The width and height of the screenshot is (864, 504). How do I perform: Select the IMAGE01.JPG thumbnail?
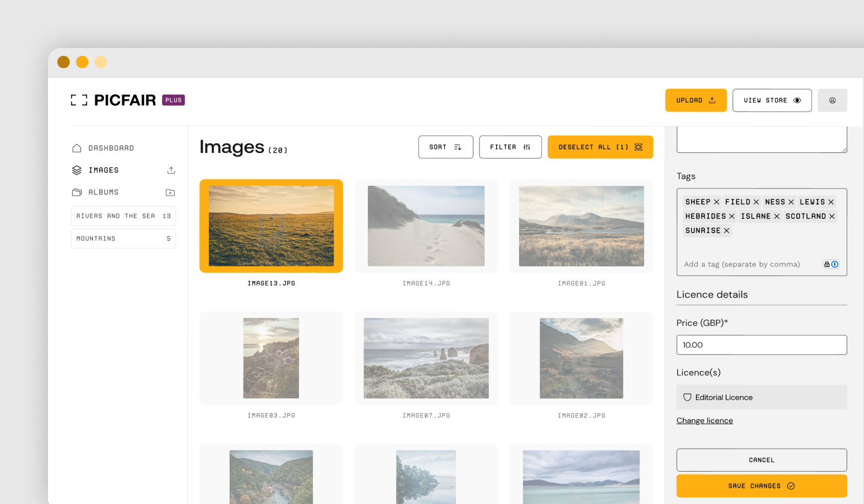point(581,226)
